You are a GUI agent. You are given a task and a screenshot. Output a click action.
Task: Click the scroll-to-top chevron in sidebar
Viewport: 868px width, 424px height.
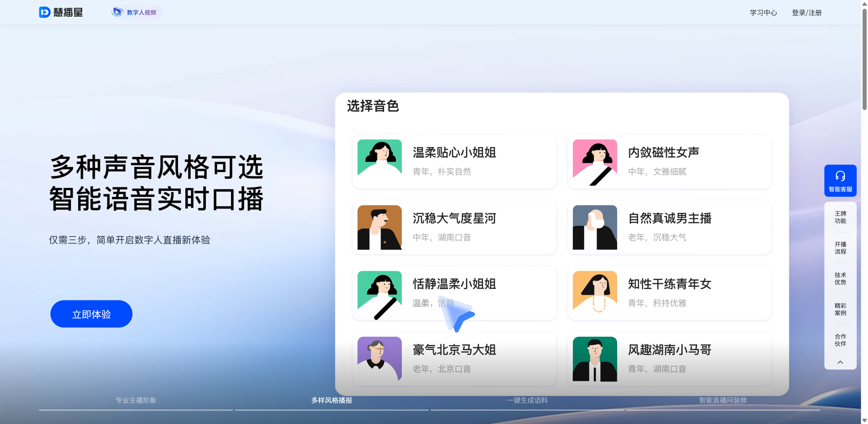840,362
